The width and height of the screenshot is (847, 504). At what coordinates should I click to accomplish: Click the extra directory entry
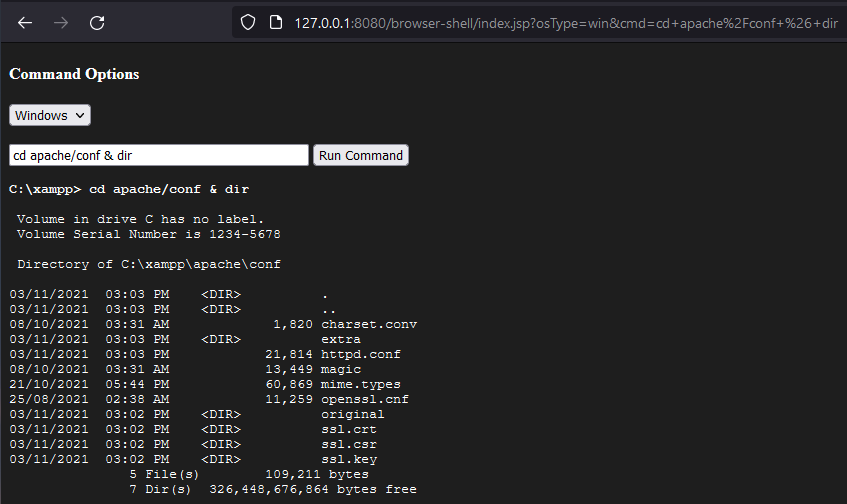(340, 339)
